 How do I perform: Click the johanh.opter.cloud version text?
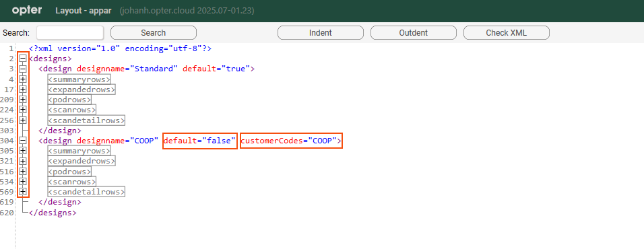[x=187, y=11]
